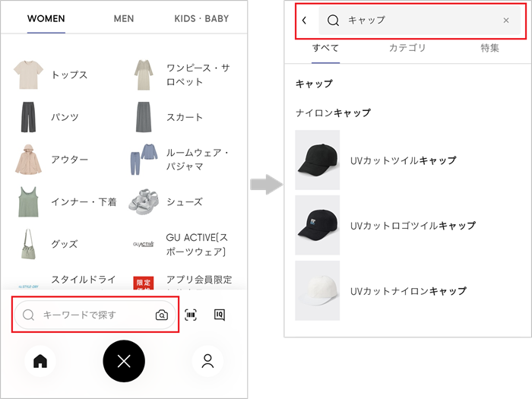Open the barcode scanner icon
532x399 pixels.
pyautogui.click(x=191, y=315)
